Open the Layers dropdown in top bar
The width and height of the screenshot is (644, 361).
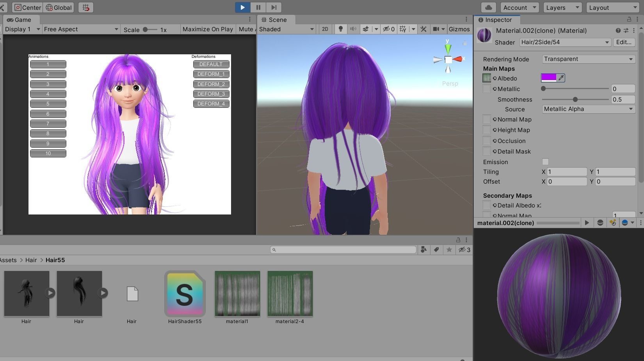click(562, 7)
